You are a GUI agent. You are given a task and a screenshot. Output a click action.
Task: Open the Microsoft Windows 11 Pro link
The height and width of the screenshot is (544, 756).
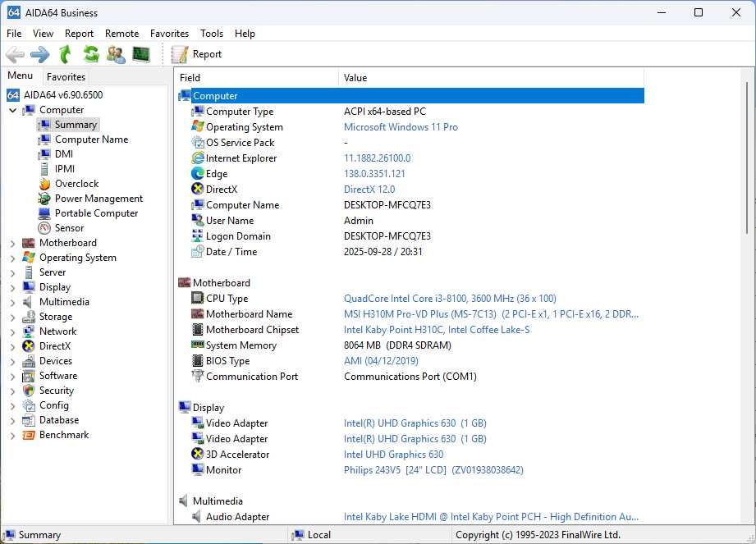pyautogui.click(x=401, y=127)
